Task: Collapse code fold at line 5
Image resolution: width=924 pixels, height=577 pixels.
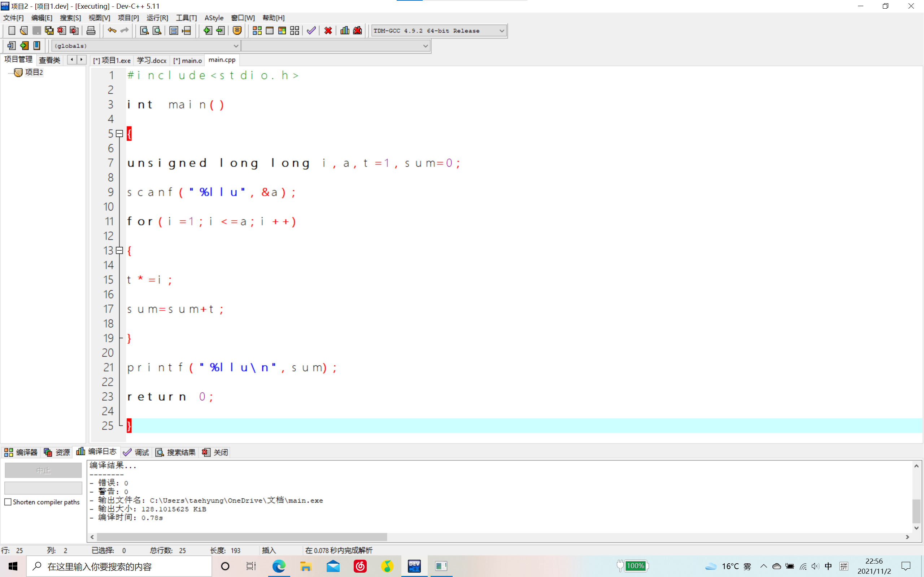Action: (x=119, y=133)
